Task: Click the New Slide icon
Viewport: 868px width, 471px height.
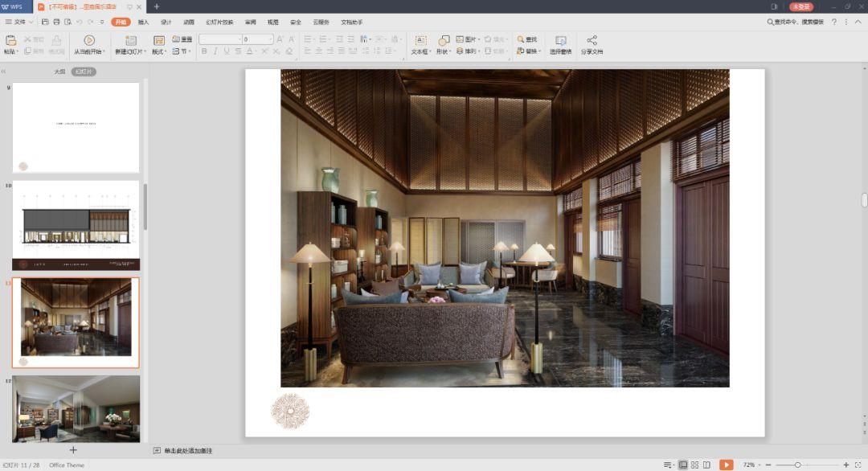Action: pyautogui.click(x=131, y=40)
